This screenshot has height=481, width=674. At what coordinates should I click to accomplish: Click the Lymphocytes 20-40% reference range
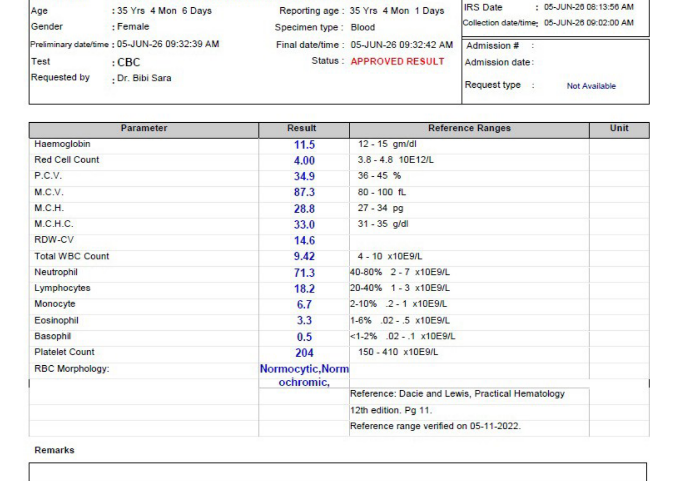pos(400,288)
